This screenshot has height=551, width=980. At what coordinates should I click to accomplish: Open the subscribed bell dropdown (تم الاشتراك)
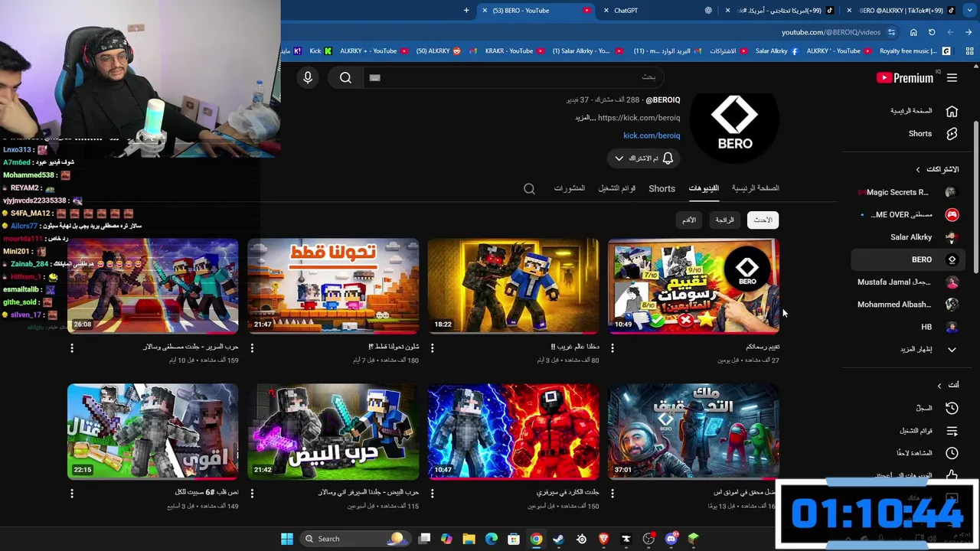[643, 158]
